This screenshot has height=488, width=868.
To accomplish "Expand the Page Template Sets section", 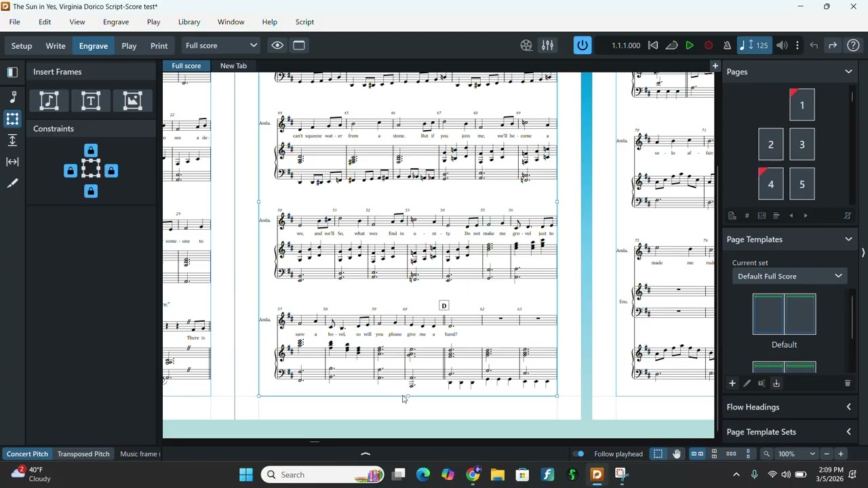I will [848, 432].
